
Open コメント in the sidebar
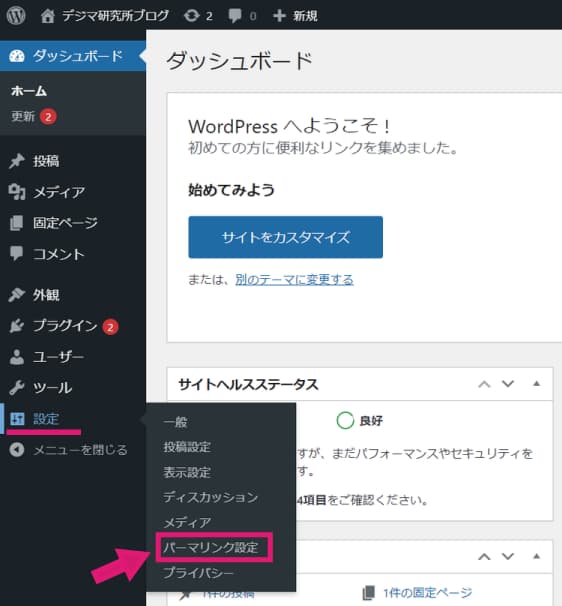pyautogui.click(x=59, y=254)
